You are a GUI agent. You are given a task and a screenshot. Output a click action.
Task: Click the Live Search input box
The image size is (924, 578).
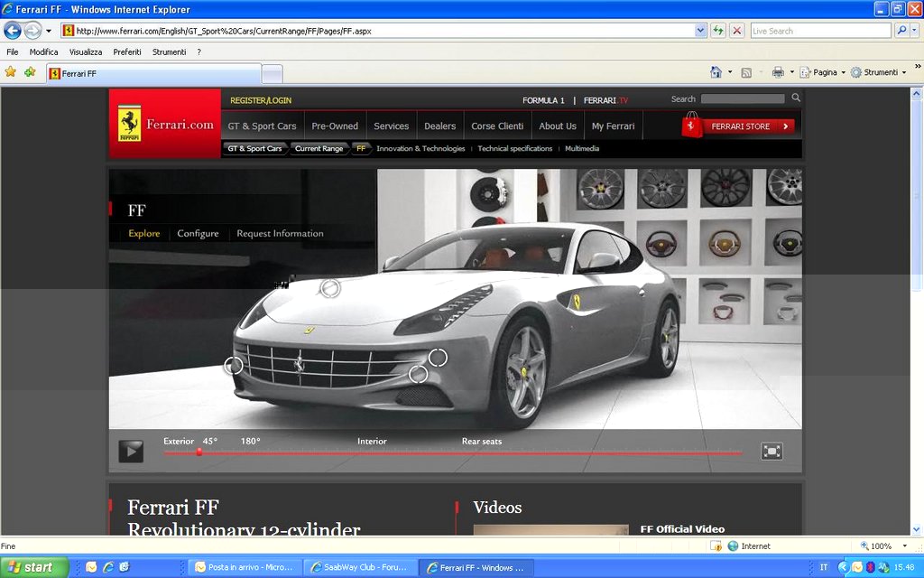click(820, 31)
